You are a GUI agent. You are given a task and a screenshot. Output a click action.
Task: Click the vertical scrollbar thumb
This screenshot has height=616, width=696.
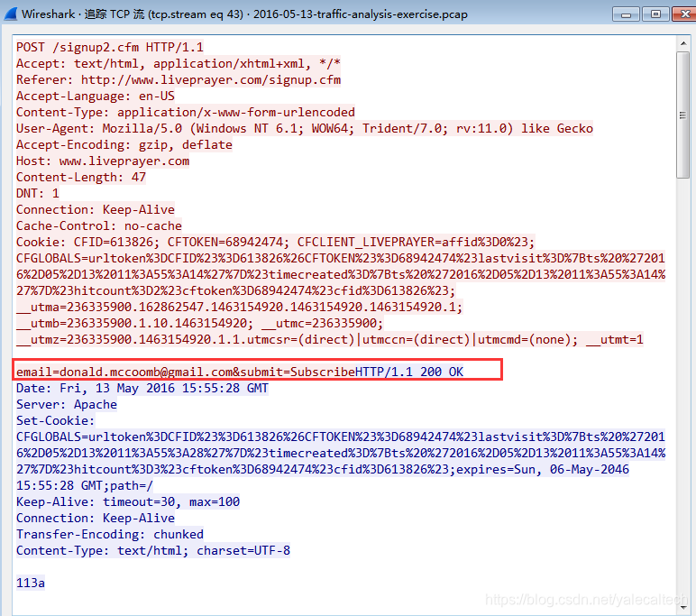(x=683, y=115)
